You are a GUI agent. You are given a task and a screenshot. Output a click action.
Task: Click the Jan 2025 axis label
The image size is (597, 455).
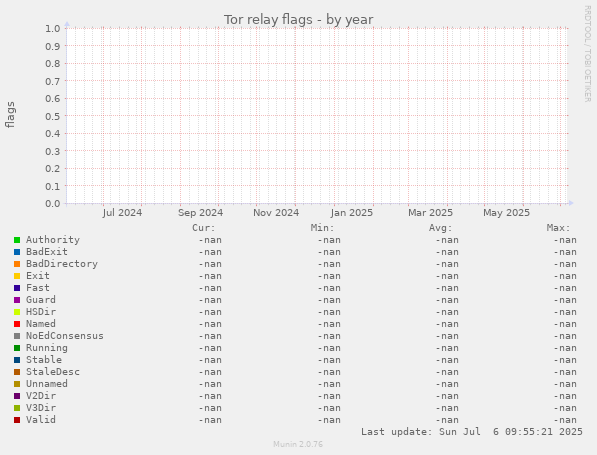(x=352, y=212)
